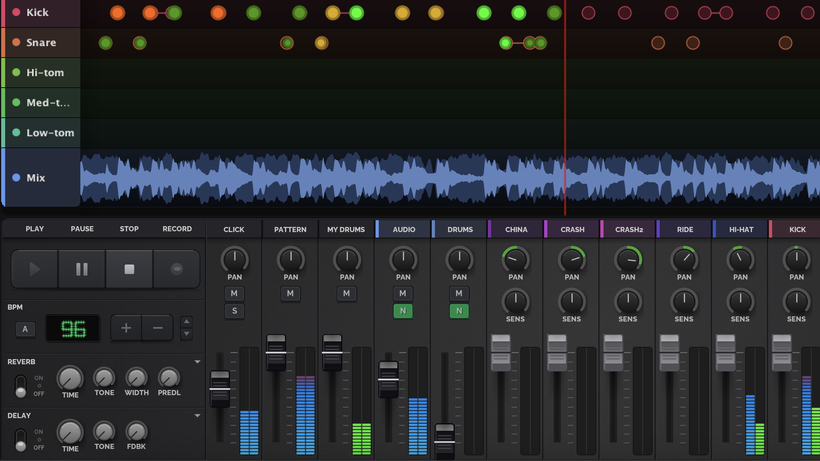Image resolution: width=820 pixels, height=461 pixels.
Task: Click the PATTERN channel PAN knob
Action: tap(291, 259)
